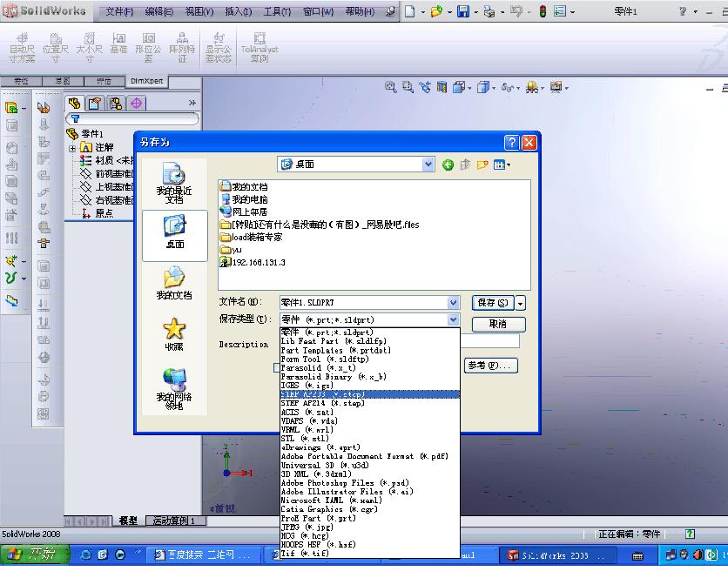Screen dimensions: 728x571
Task: Open the 插入(I) menu
Action: tap(239, 11)
